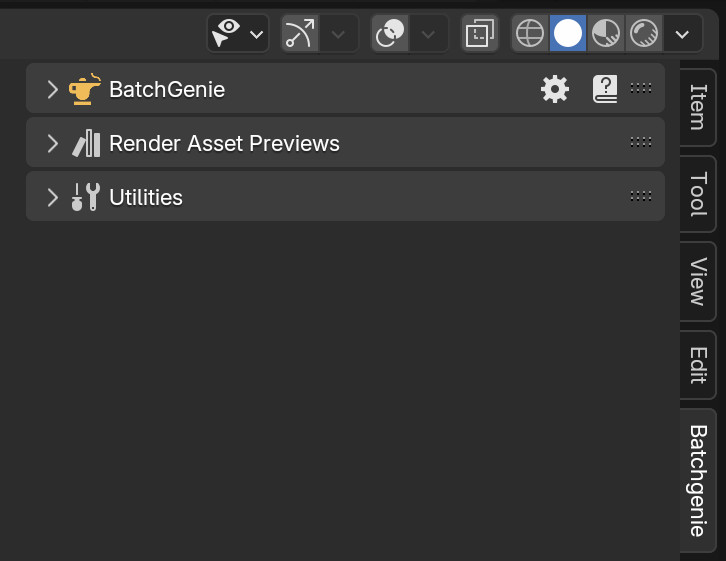Open BatchGenie help documentation book icon
The width and height of the screenshot is (726, 561).
click(605, 89)
